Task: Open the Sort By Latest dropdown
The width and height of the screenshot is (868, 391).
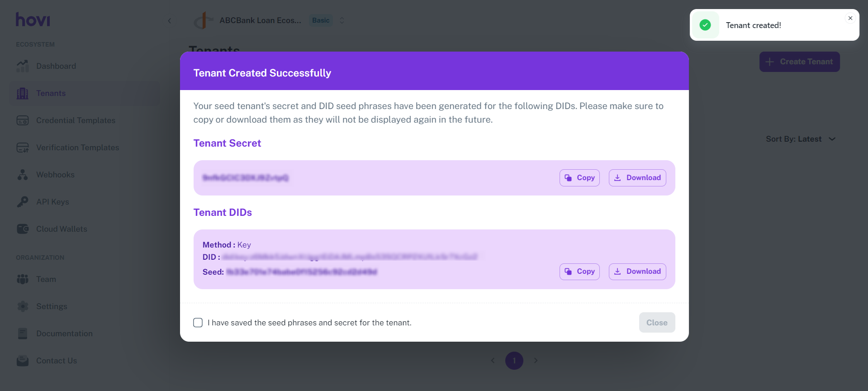Action: [x=800, y=139]
